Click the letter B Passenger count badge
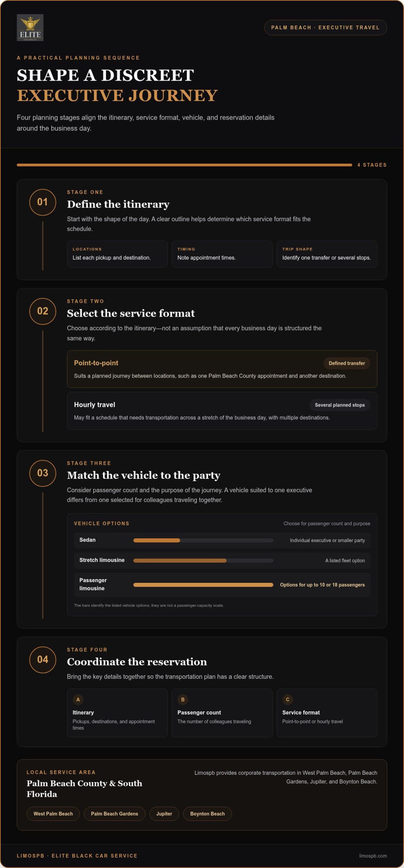This screenshot has width=404, height=868. pyautogui.click(x=183, y=699)
